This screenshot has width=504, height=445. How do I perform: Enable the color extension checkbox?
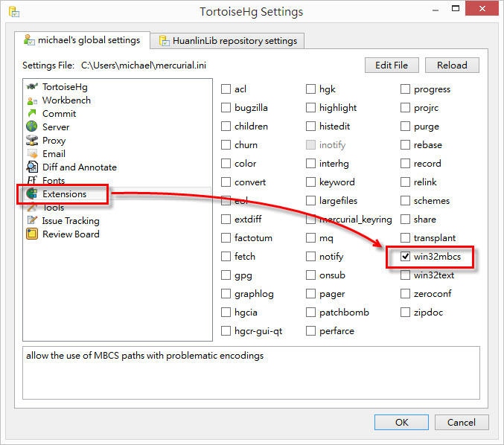226,164
